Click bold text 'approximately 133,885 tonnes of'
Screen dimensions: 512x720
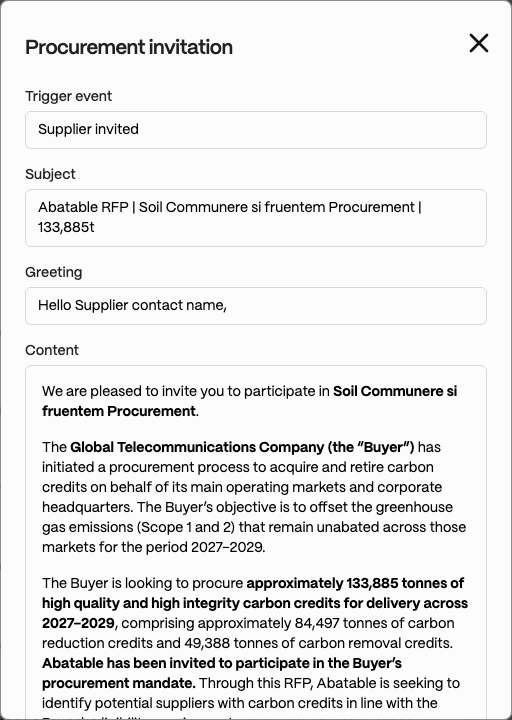[355, 583]
